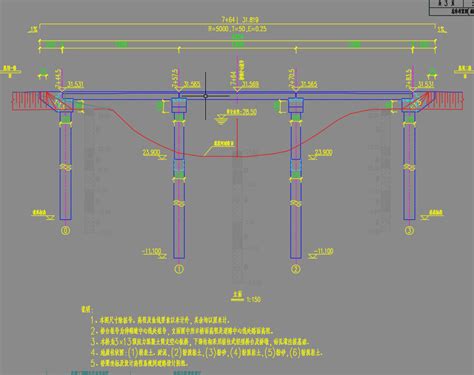Select note line numbered 5
This screenshot has width=474, height=375.
[x=139, y=363]
